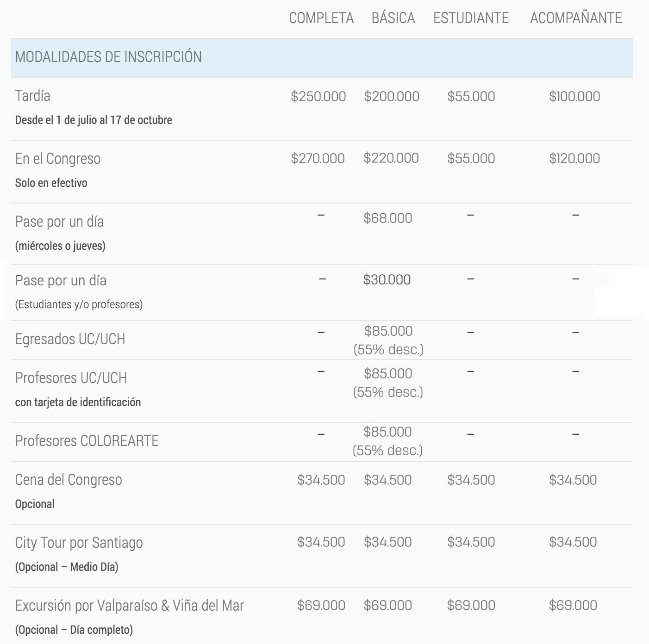This screenshot has height=644, width=649.
Task: Click Excursión Básica $69.000 price
Action: pyautogui.click(x=388, y=605)
